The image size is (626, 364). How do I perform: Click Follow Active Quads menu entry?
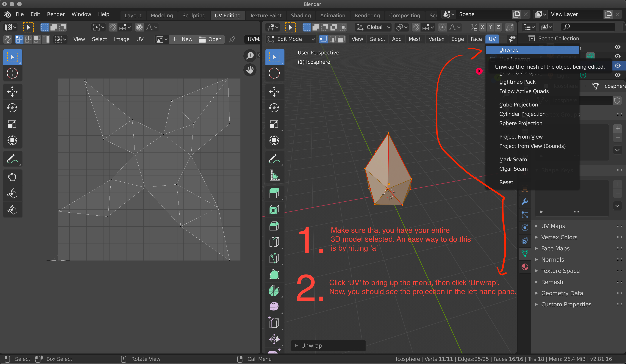(x=532, y=91)
